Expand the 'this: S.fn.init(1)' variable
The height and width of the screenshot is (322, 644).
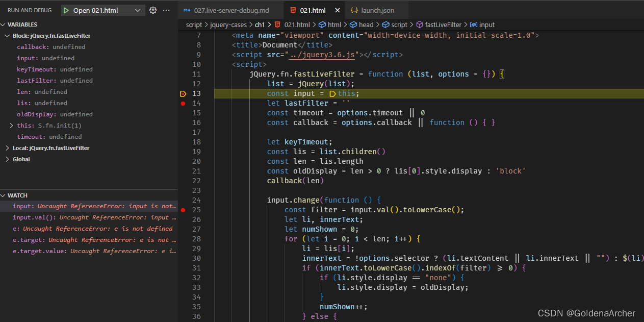point(12,126)
